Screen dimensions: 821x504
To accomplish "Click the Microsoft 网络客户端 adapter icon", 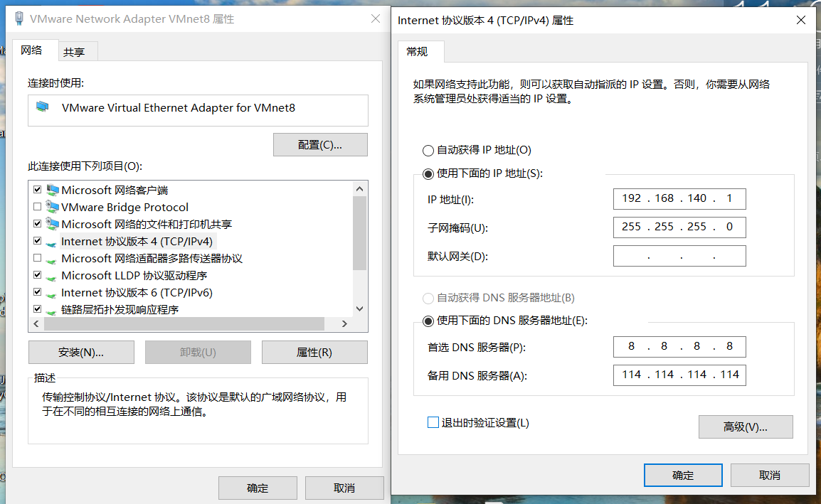I will point(53,190).
